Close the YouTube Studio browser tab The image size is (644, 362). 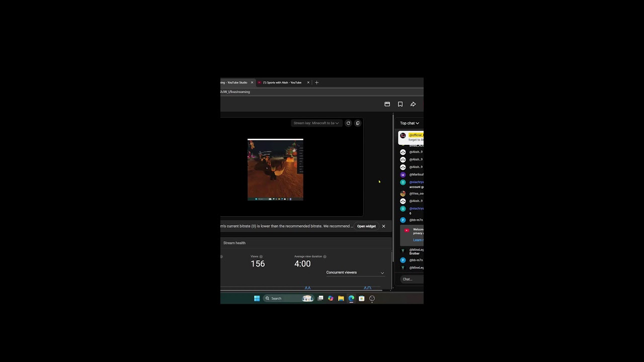pyautogui.click(x=252, y=82)
